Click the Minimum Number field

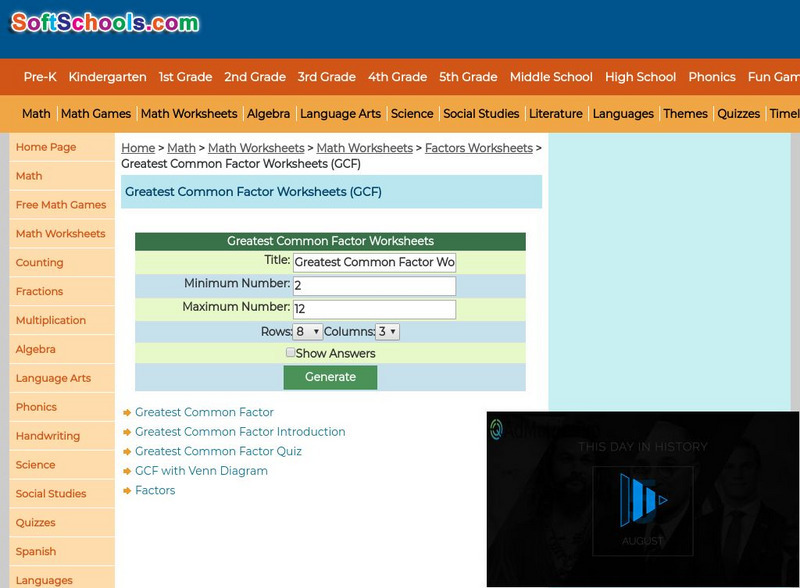[374, 286]
